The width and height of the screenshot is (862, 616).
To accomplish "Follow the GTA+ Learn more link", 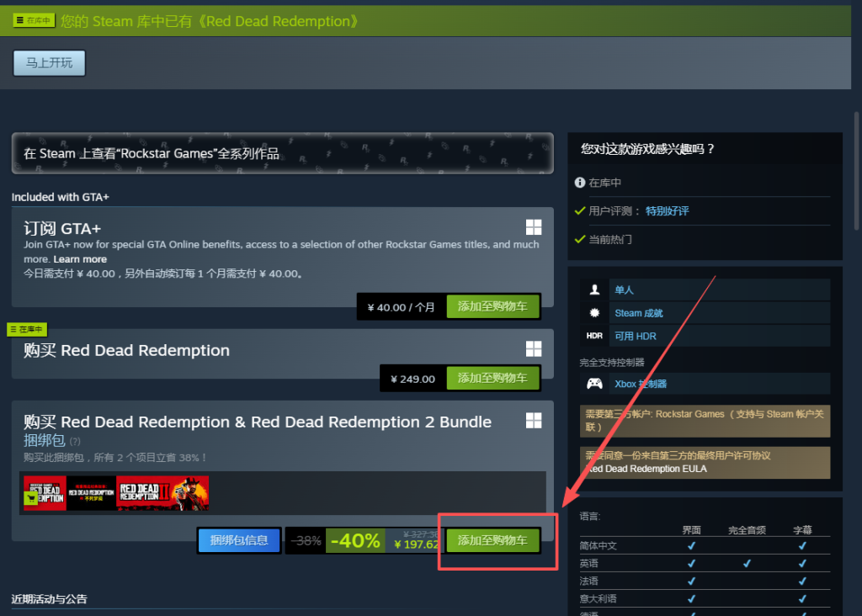I will click(x=80, y=259).
